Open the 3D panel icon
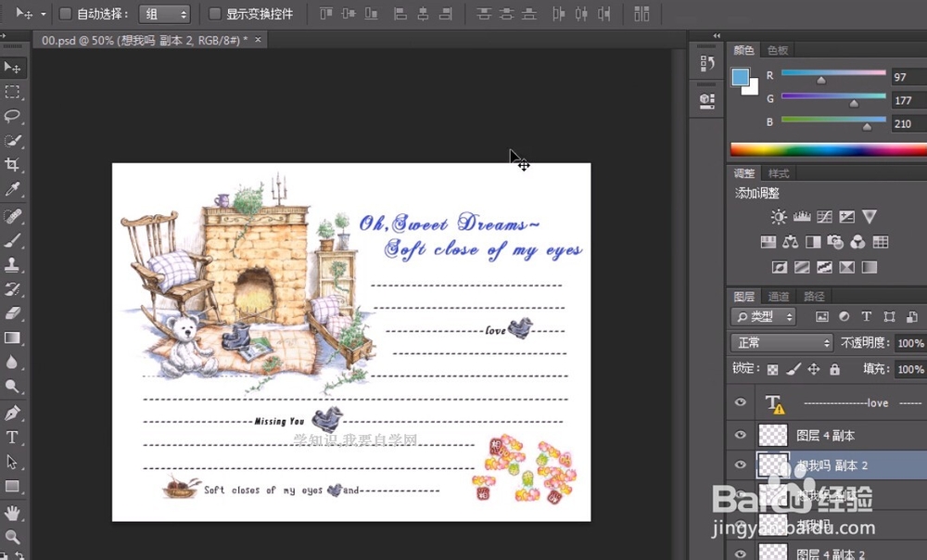The height and width of the screenshot is (560, 927). [x=707, y=100]
